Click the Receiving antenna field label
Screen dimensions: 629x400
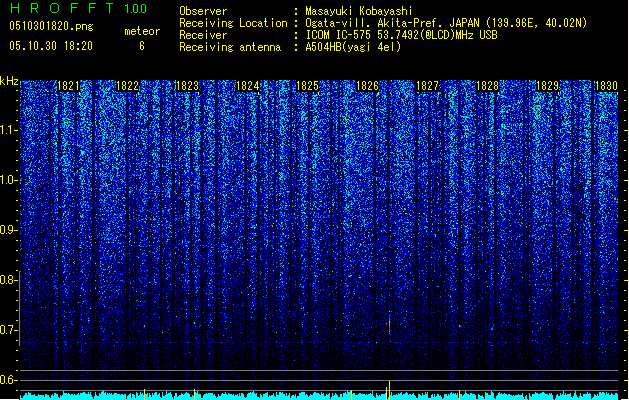[230, 47]
